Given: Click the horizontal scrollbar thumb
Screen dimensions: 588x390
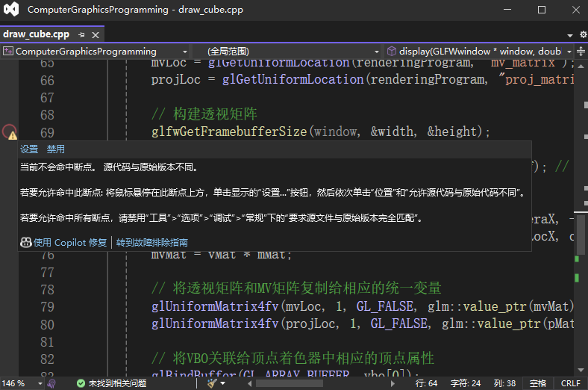Looking at the screenshot, I should tap(289, 383).
